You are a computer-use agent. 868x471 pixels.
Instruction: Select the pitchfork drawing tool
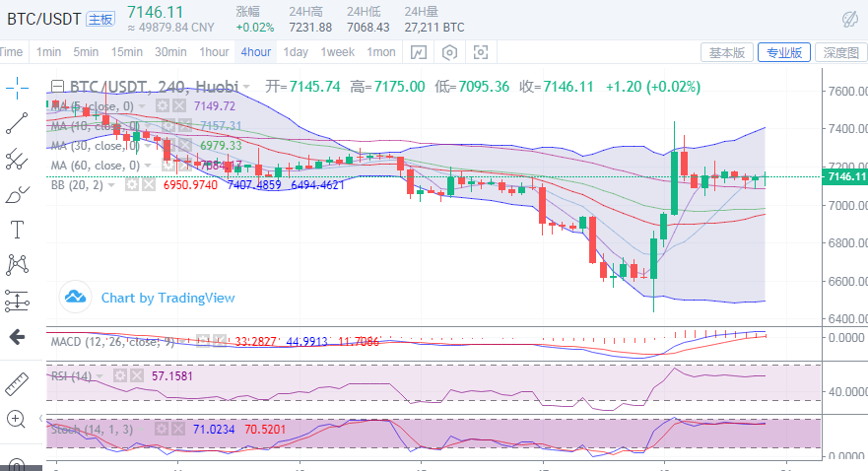17,159
